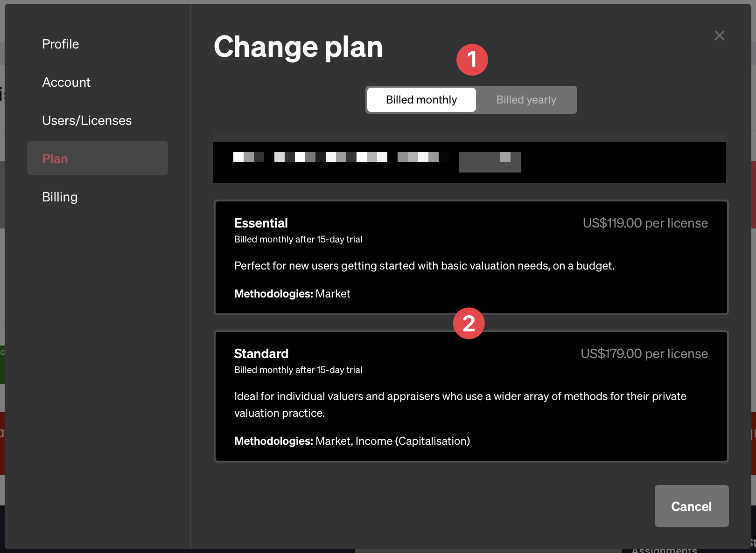The height and width of the screenshot is (553, 756).
Task: Click the red number 1 marker
Action: tap(472, 60)
